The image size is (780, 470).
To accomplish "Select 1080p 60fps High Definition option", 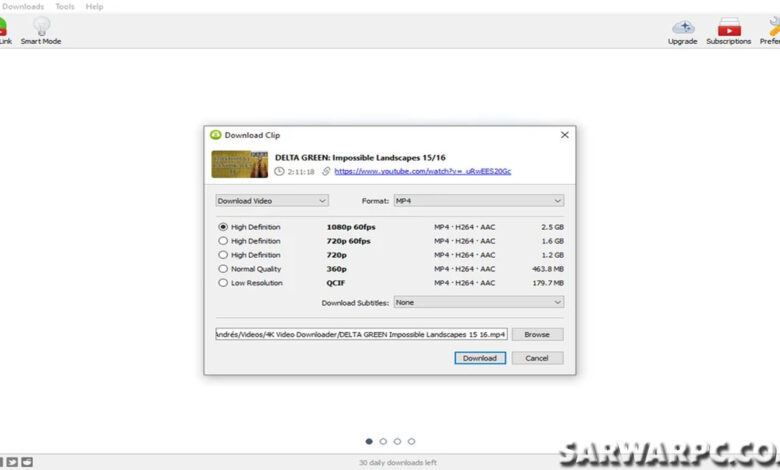I will pyautogui.click(x=223, y=227).
